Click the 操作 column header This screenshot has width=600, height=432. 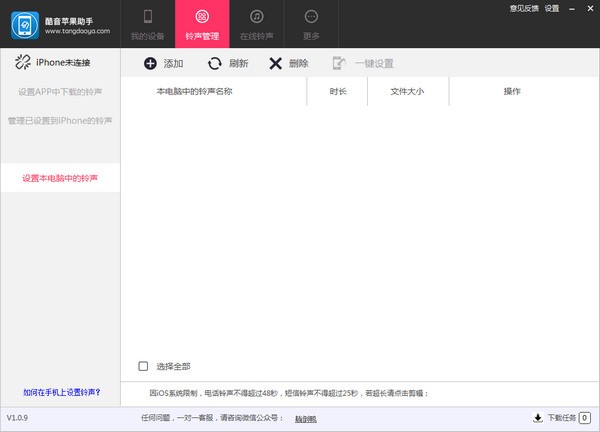512,91
